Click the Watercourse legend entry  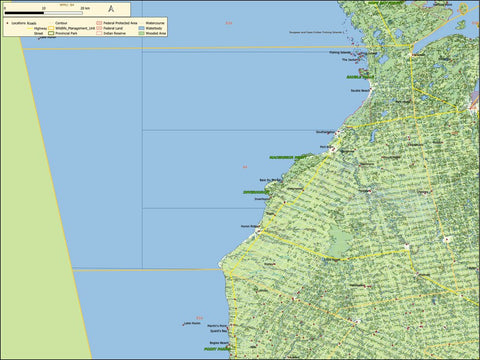[x=155, y=23]
